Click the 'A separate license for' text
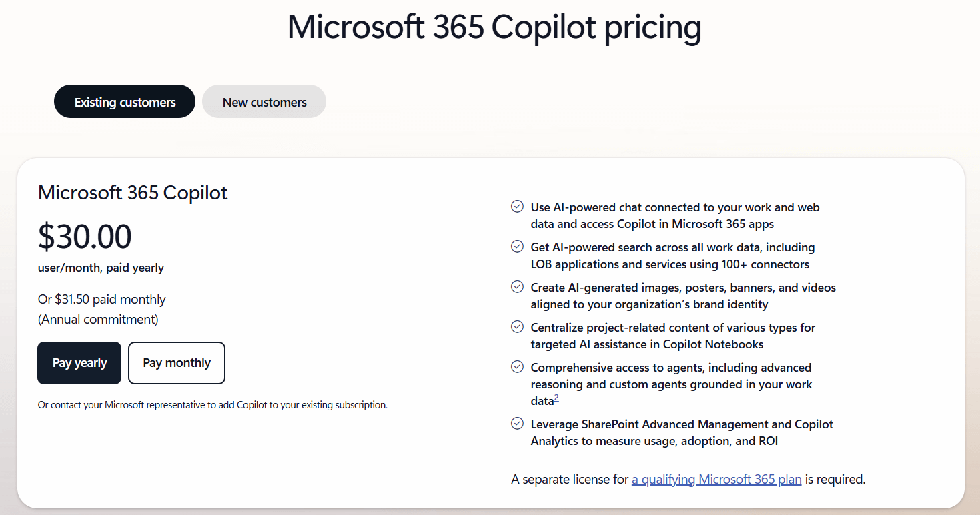Image resolution: width=980 pixels, height=515 pixels. (570, 479)
